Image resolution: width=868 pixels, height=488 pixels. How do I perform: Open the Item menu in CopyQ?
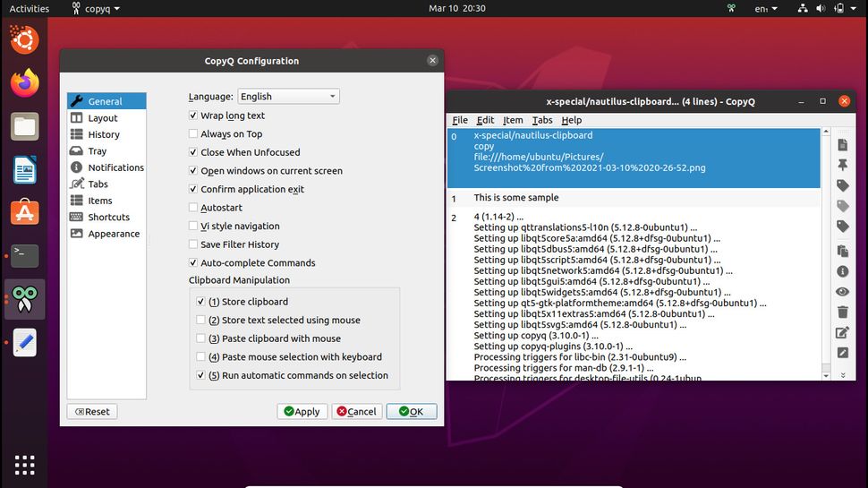(x=513, y=120)
